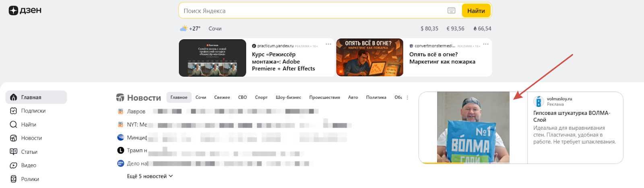Click the ВОЛМА plaster ad image
Image resolution: width=644 pixels, height=188 pixels.
pos(473,127)
